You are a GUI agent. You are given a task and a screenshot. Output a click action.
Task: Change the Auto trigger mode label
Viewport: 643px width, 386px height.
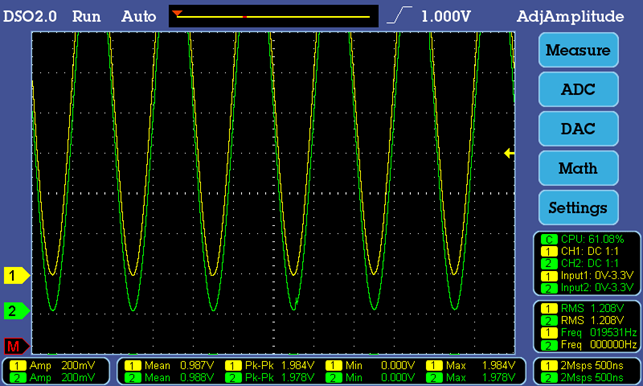[139, 16]
